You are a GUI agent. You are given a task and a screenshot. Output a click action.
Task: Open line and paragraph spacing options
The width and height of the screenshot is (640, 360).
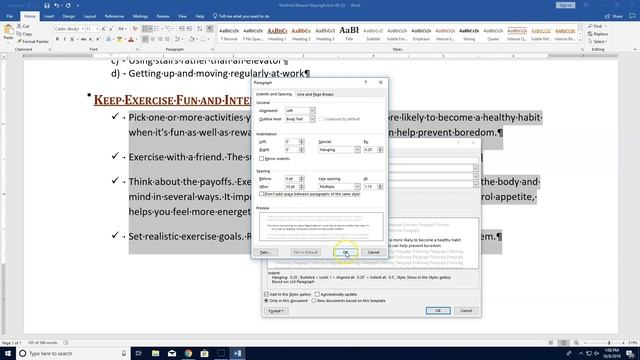coord(178,39)
